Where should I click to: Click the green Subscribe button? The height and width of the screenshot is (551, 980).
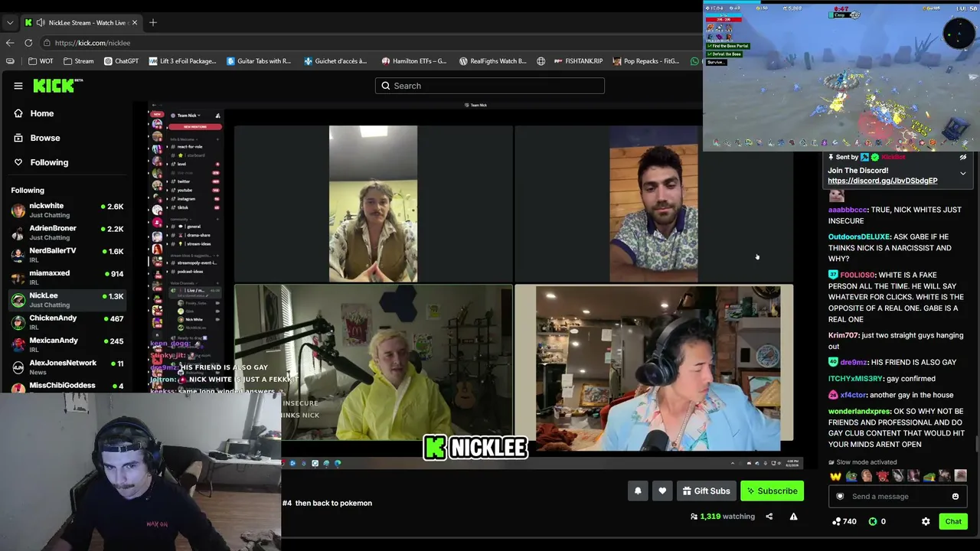(x=772, y=491)
